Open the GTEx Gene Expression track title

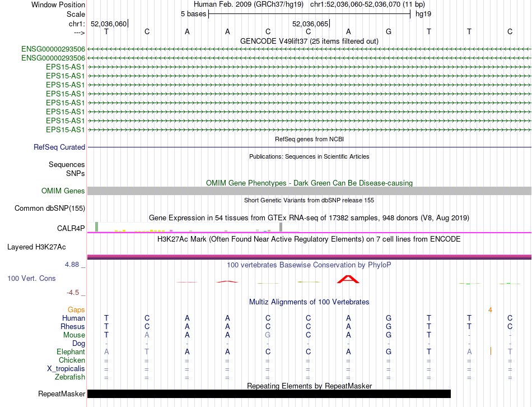(x=309, y=218)
